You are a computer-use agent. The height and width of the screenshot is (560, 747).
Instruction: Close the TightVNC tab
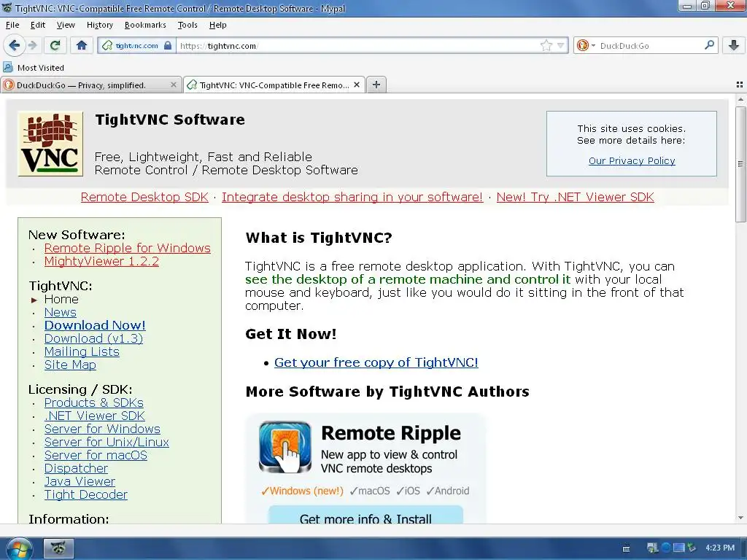coord(356,85)
